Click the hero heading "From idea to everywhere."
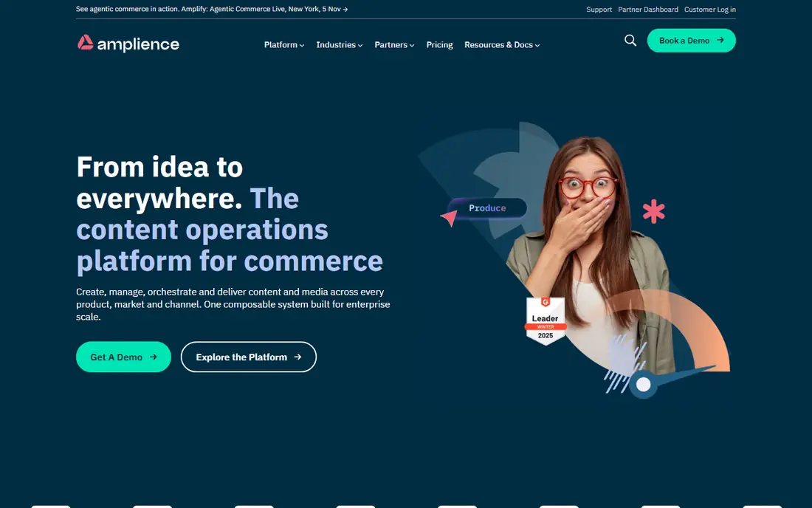Viewport: 812px width, 508px height. click(x=159, y=182)
